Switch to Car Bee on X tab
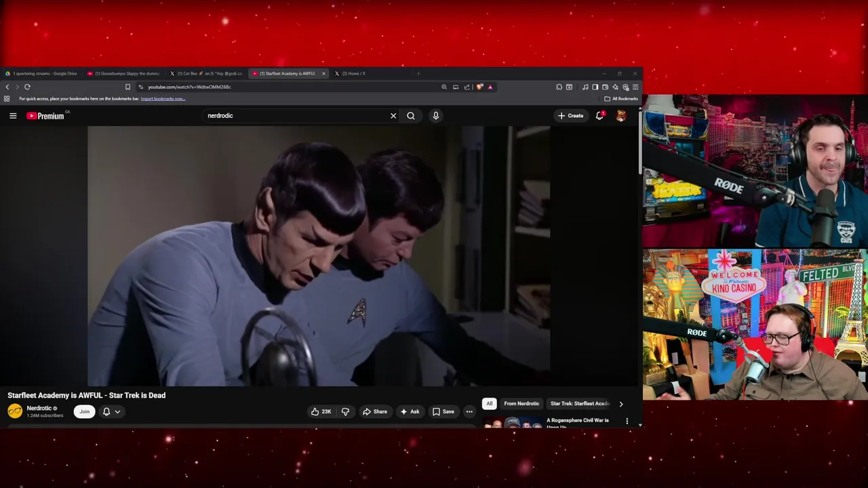Image resolution: width=868 pixels, height=488 pixels. (x=206, y=73)
